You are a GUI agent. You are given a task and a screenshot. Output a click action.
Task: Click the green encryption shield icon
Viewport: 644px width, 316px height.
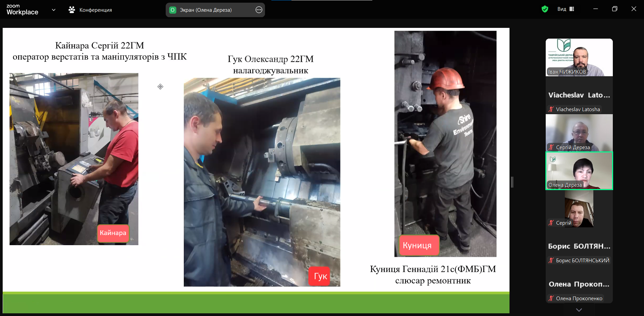[545, 9]
